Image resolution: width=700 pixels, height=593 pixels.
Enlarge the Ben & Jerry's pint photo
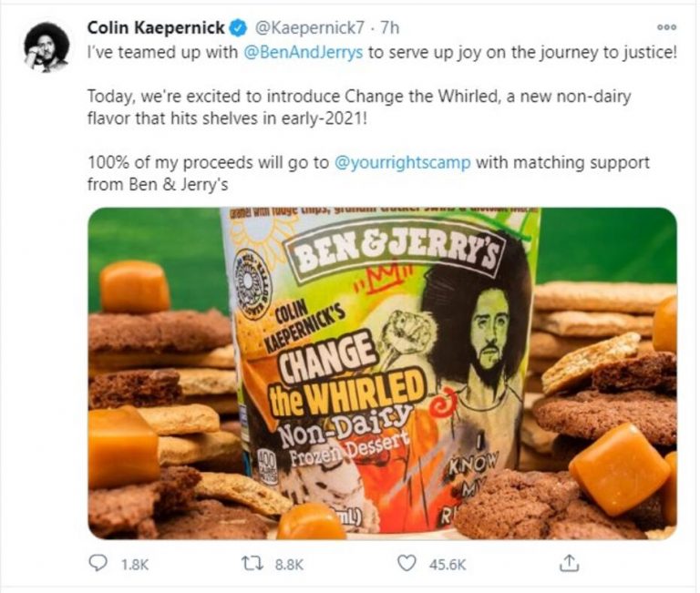click(382, 373)
